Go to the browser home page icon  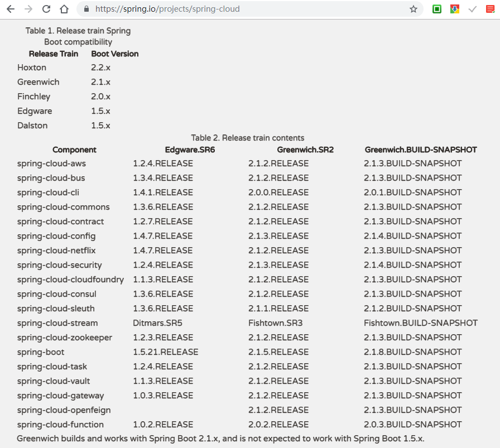click(x=64, y=9)
